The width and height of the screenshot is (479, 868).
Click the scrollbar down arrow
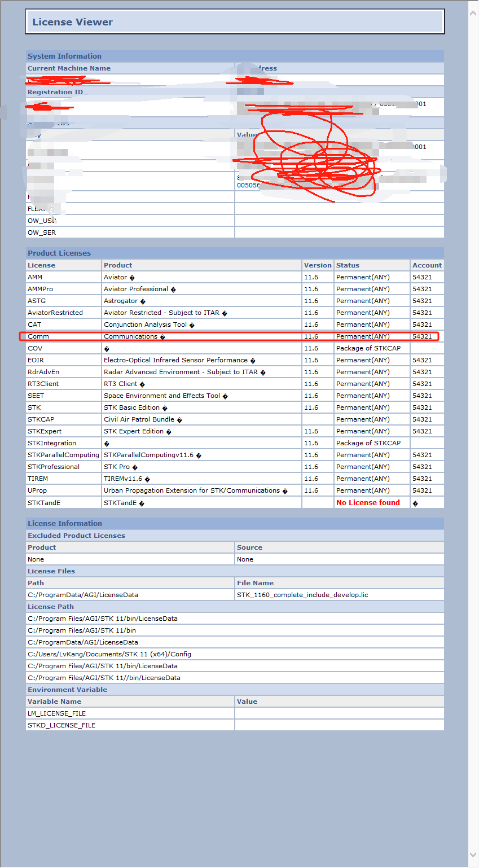(x=473, y=855)
